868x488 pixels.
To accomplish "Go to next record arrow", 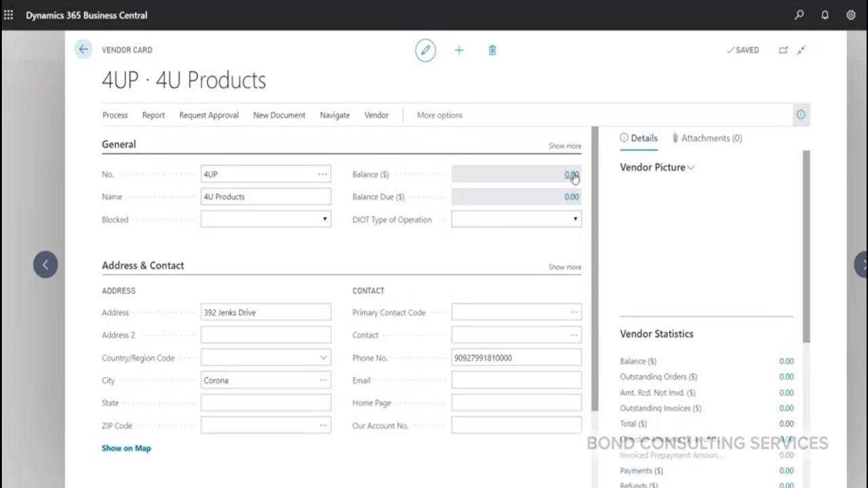I will click(862, 264).
